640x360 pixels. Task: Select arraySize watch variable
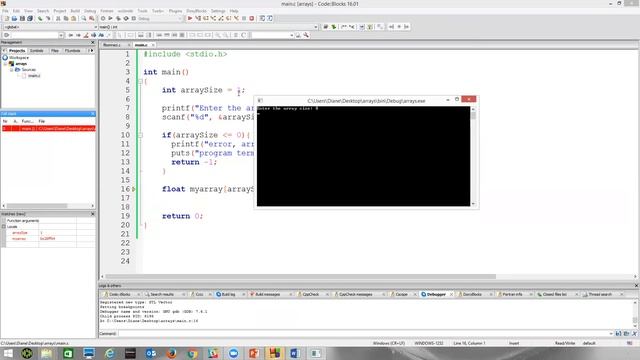click(x=20, y=233)
